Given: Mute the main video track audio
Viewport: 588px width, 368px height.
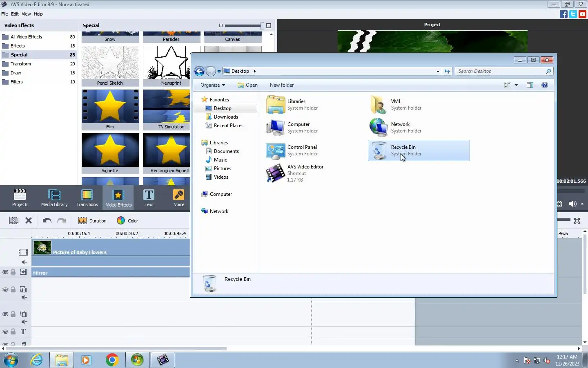Looking at the screenshot, I should click(x=24, y=262).
